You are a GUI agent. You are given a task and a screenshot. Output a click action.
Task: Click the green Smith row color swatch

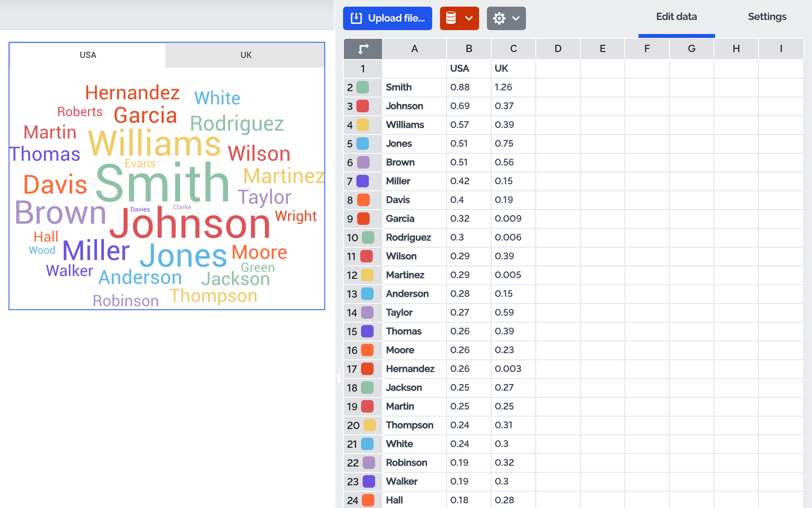(x=363, y=87)
